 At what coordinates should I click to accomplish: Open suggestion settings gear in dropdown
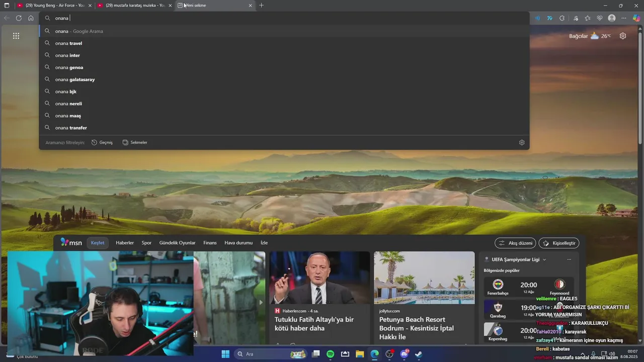(x=522, y=142)
